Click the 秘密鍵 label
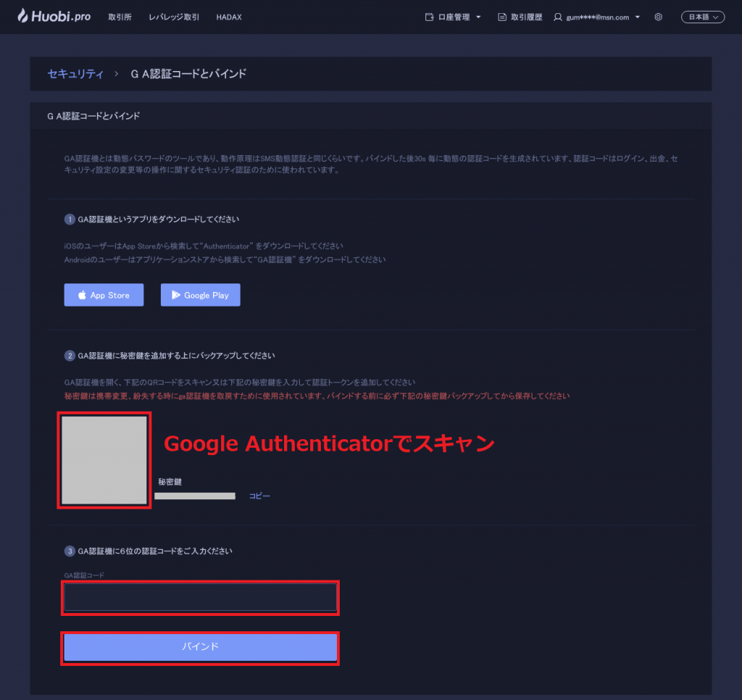 pyautogui.click(x=170, y=482)
